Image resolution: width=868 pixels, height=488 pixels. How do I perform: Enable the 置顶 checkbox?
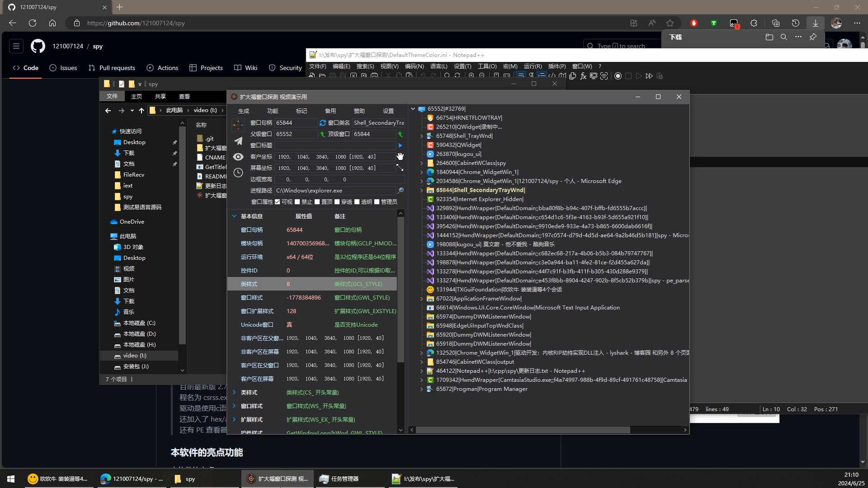317,202
